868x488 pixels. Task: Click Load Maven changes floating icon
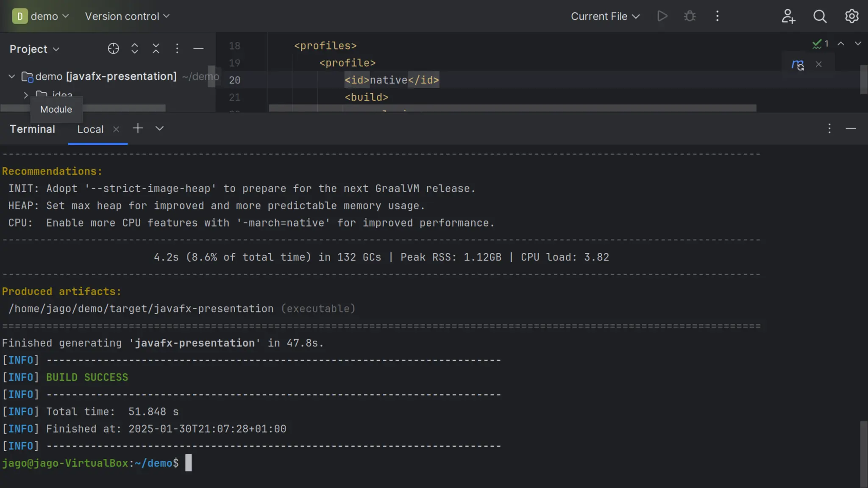click(798, 64)
